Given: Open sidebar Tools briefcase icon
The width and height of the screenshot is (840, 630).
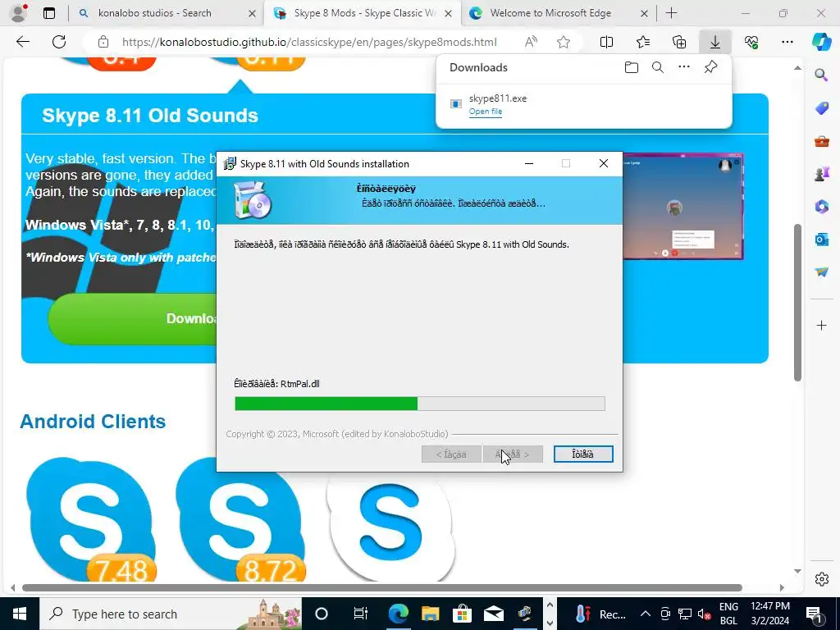Looking at the screenshot, I should [821, 141].
